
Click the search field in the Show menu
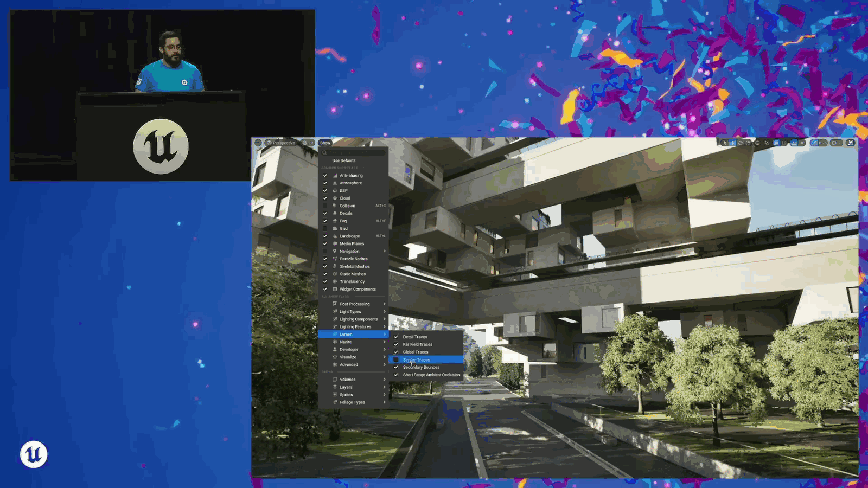click(353, 152)
